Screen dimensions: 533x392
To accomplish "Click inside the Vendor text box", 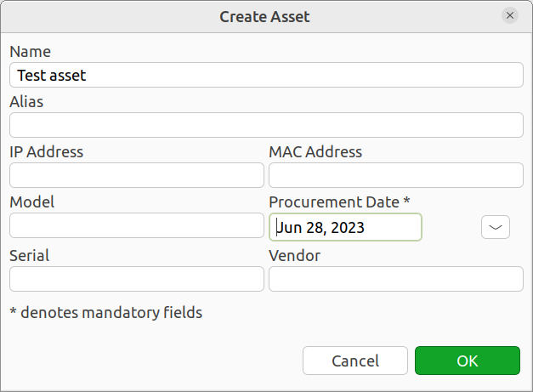I will (395, 279).
